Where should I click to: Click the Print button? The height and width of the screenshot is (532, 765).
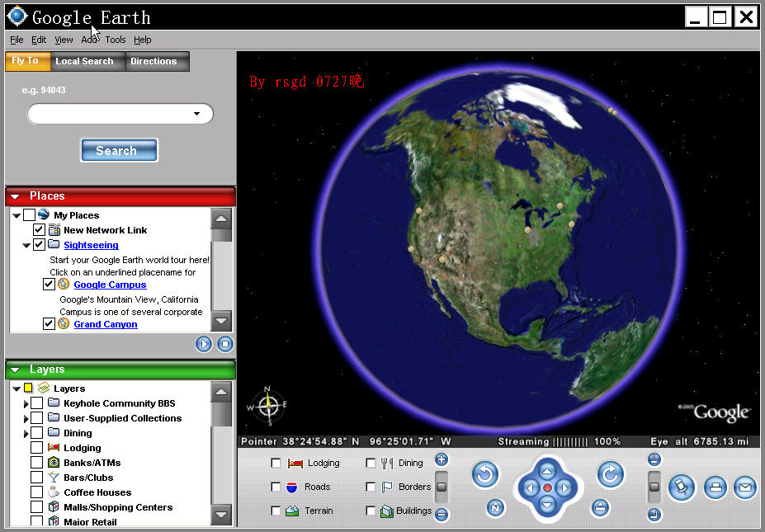coord(715,487)
